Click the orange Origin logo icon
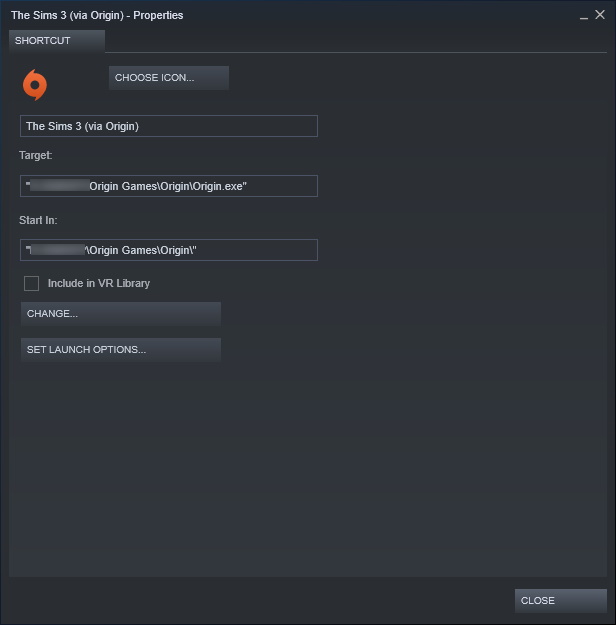Image resolution: width=616 pixels, height=625 pixels. pos(35,85)
